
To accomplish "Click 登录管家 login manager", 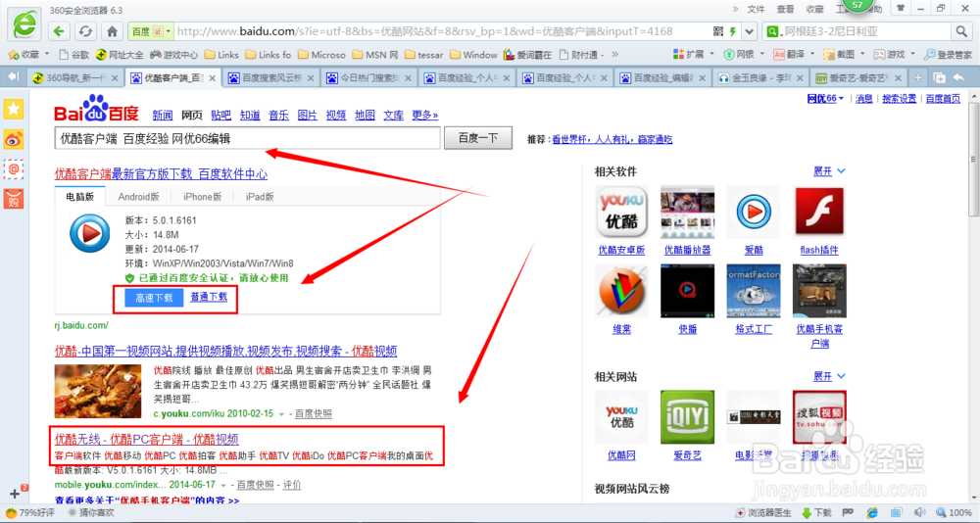I will [x=948, y=55].
